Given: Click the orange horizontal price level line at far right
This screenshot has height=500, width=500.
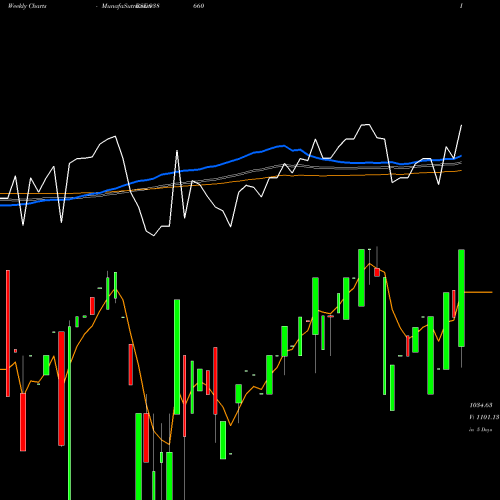Looking at the screenshot, I should pyautogui.click(x=478, y=292).
